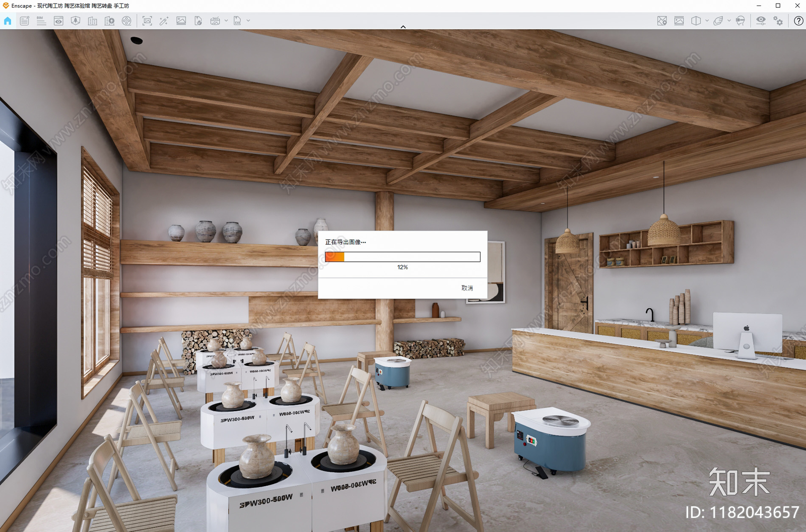This screenshot has width=806, height=532.
Task: Toggle the safe frame picture icon
Action: [679, 21]
